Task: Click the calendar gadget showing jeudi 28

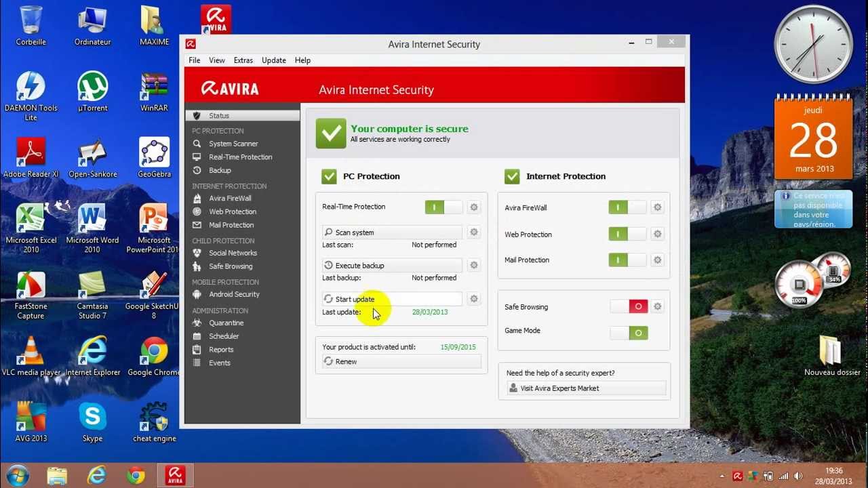Action: [814, 138]
